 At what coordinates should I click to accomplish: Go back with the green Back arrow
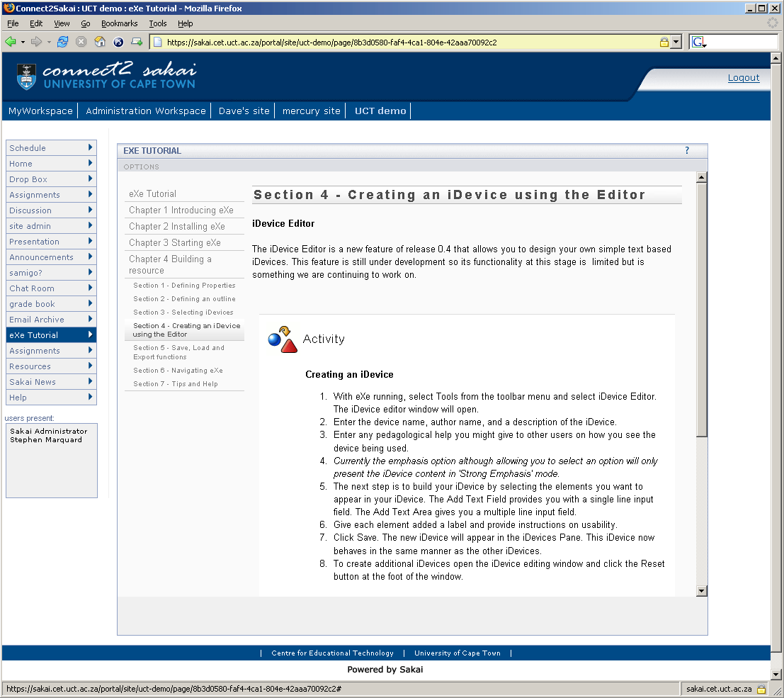[x=10, y=42]
